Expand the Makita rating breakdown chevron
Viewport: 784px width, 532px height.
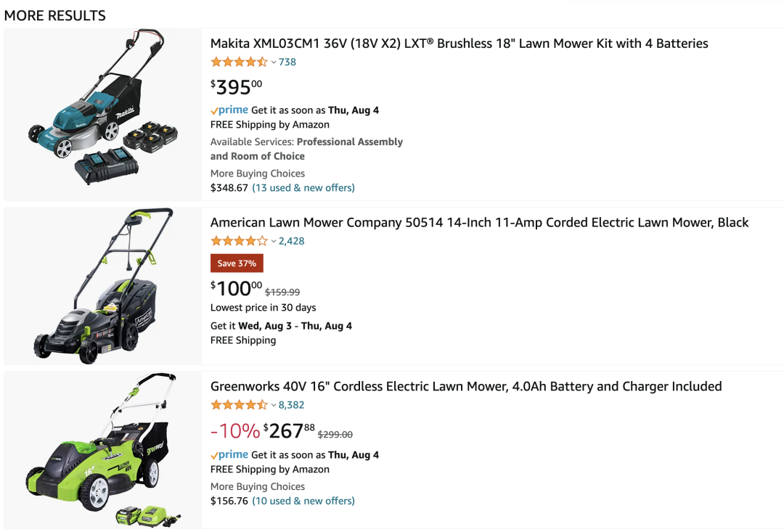pyautogui.click(x=274, y=62)
